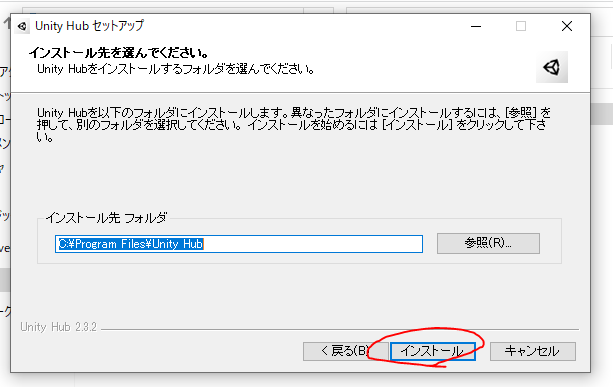
Task: Select the install path input field
Action: click(x=239, y=244)
